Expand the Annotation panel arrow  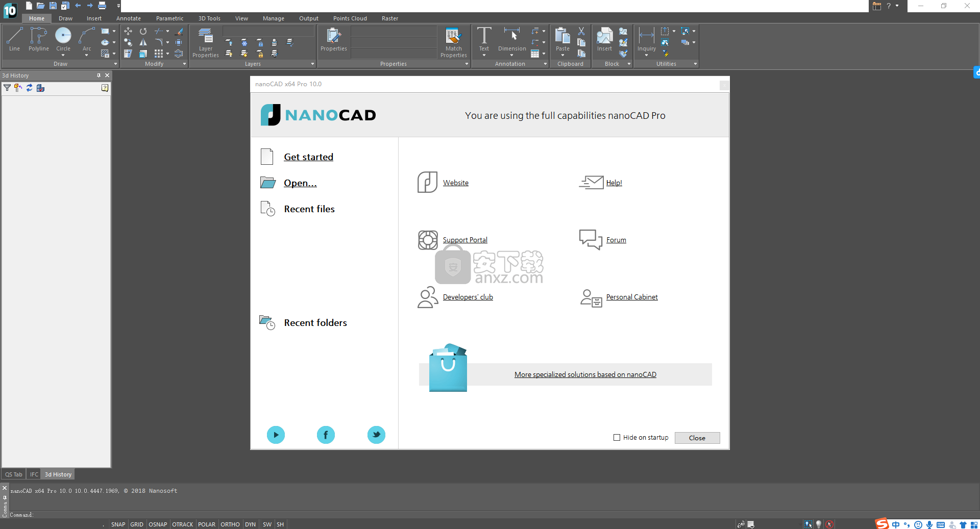point(545,64)
